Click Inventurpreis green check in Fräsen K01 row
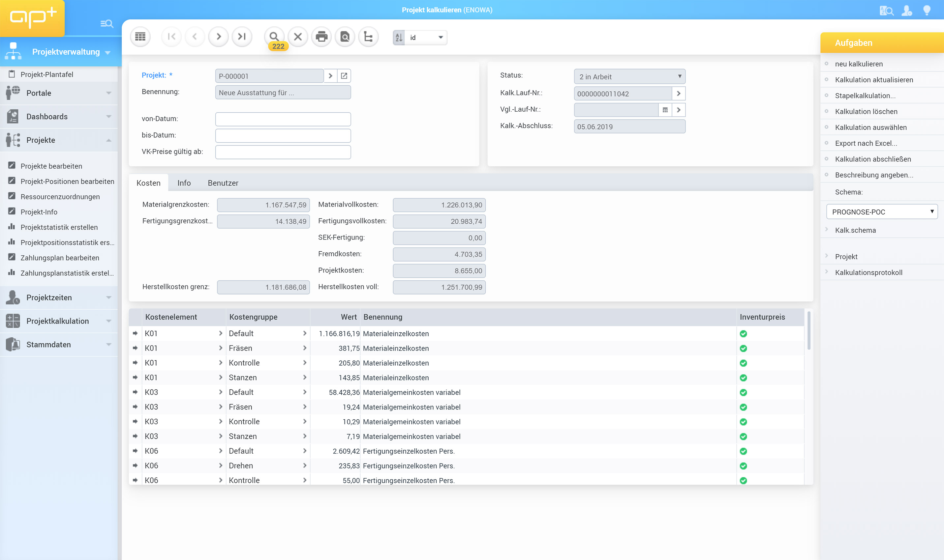 coord(743,348)
